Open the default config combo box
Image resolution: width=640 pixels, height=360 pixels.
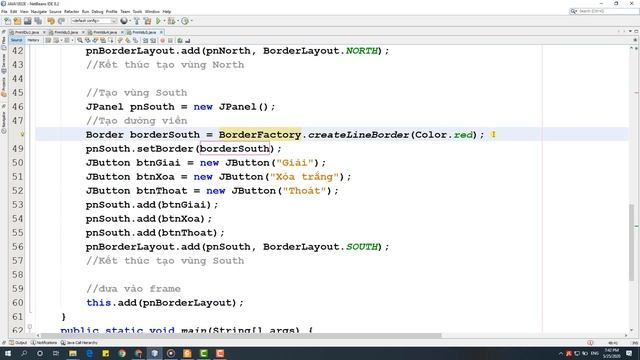94,21
